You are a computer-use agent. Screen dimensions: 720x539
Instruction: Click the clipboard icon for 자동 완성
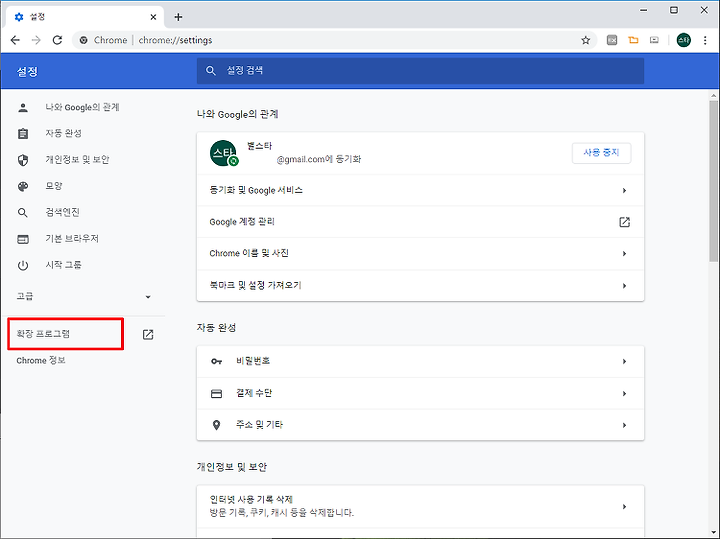coord(23,133)
